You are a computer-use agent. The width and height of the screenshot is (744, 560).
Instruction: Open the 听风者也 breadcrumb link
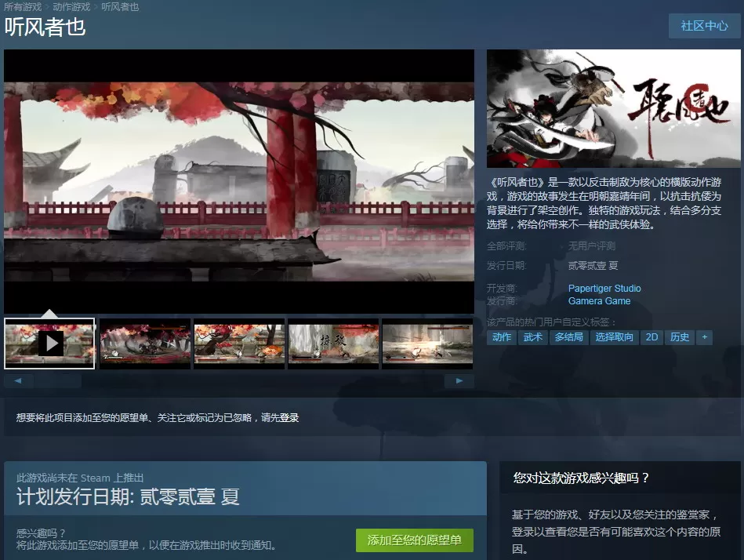pos(120,6)
